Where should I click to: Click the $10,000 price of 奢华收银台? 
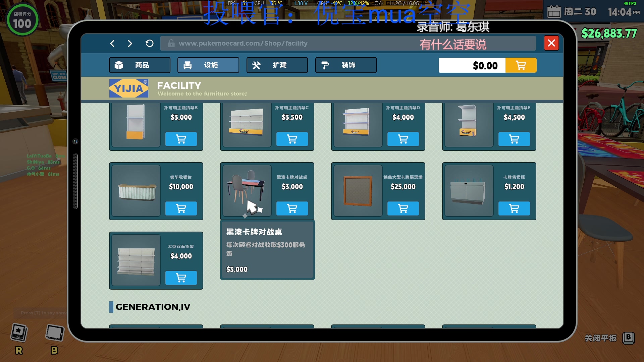click(181, 187)
